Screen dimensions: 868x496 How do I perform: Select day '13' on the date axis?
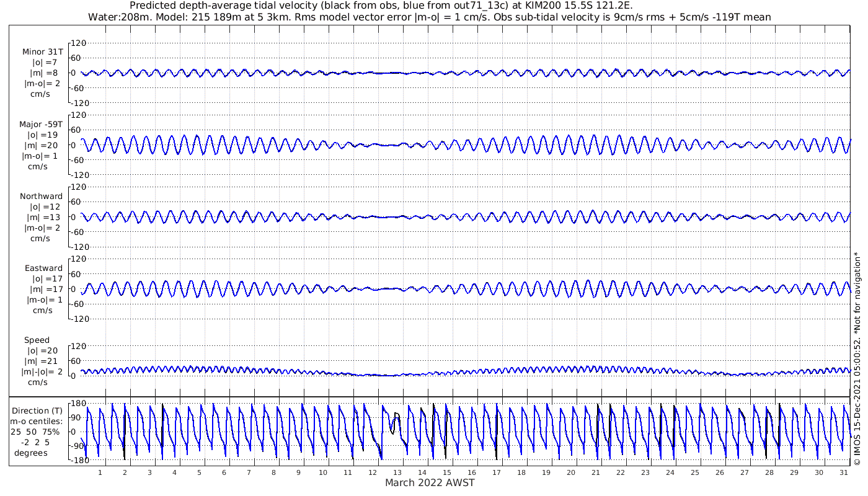(x=397, y=472)
